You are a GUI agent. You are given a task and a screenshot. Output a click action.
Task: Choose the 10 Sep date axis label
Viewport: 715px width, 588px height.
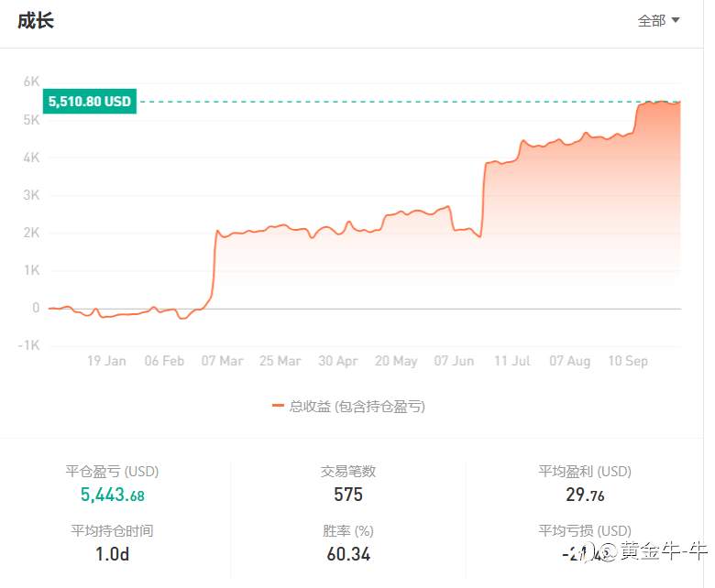click(x=628, y=361)
